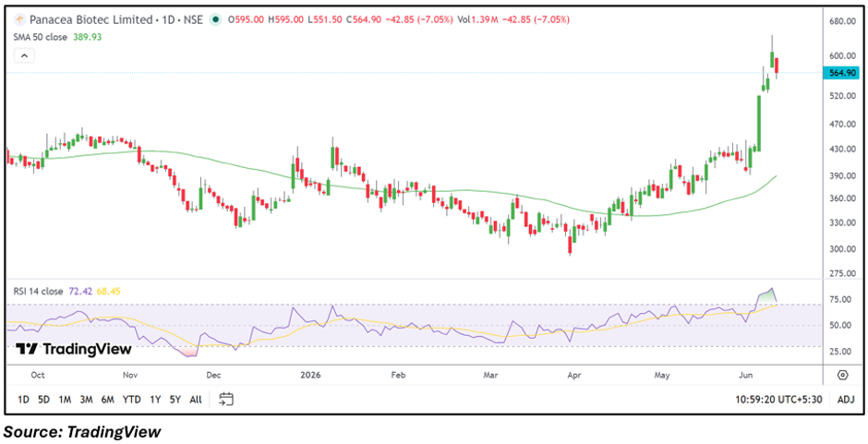This screenshot has width=868, height=444.
Task: Select the All time range
Action: click(196, 399)
